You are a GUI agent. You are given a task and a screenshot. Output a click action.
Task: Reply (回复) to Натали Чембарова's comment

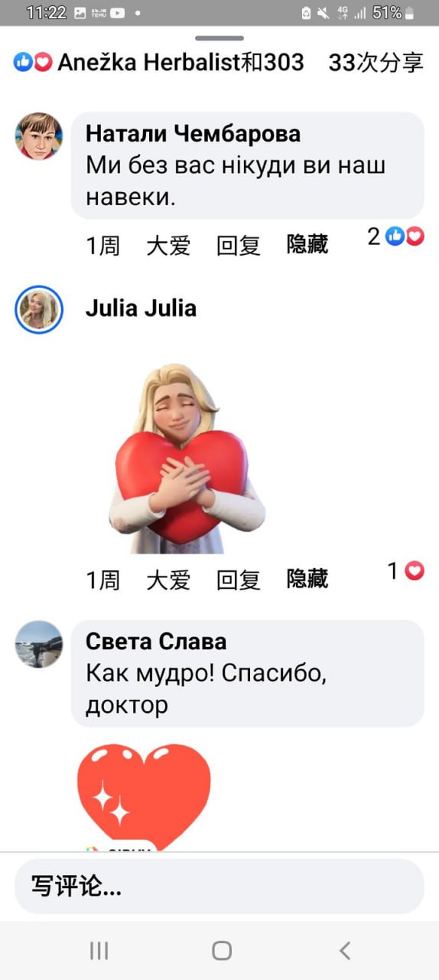[239, 246]
